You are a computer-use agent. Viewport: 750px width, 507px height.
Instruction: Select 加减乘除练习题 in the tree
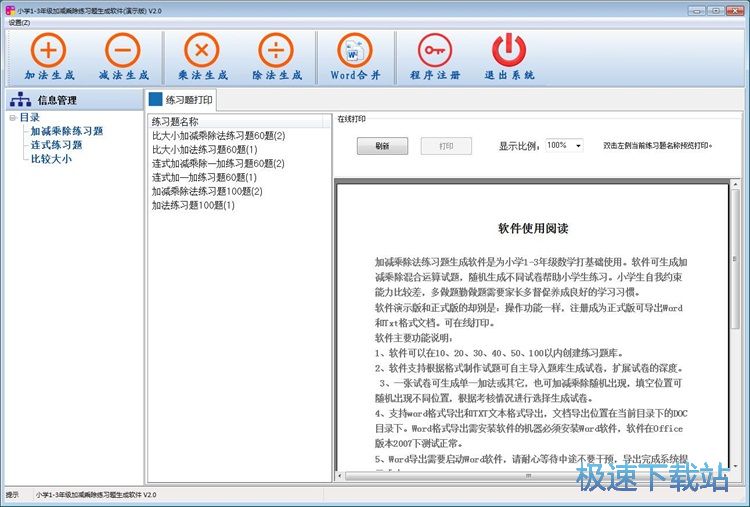pyautogui.click(x=67, y=131)
